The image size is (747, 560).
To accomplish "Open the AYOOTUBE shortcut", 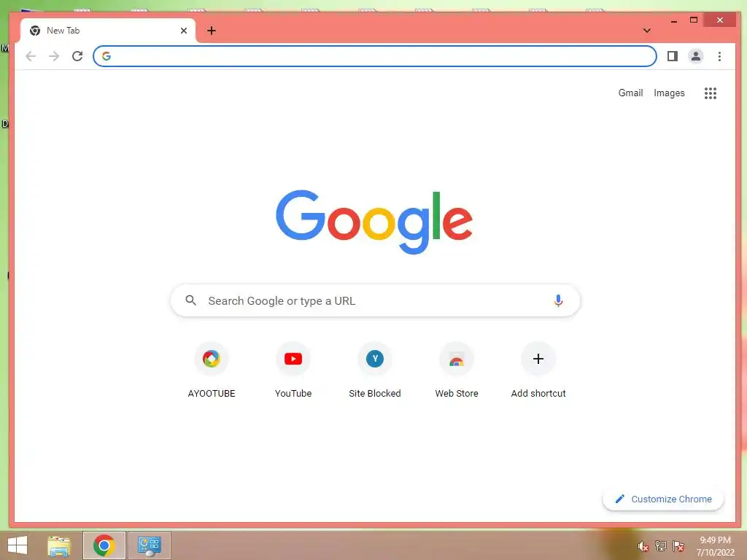I will pyautogui.click(x=211, y=370).
